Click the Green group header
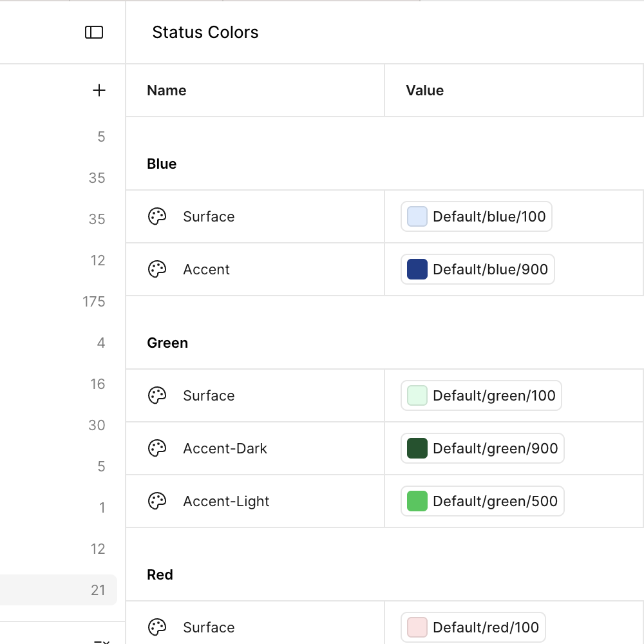This screenshot has width=644, height=644. pyautogui.click(x=167, y=343)
